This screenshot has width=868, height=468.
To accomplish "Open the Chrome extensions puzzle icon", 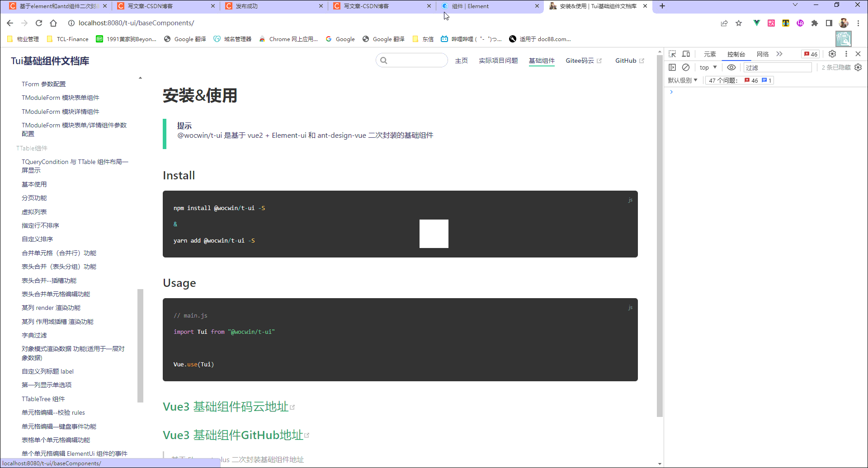I will (815, 23).
